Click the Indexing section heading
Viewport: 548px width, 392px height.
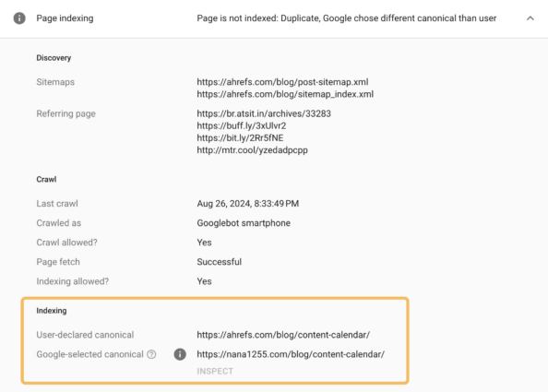pos(52,311)
